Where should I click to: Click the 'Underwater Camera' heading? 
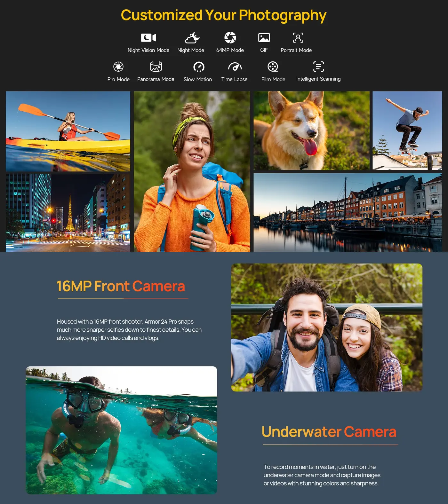click(329, 432)
